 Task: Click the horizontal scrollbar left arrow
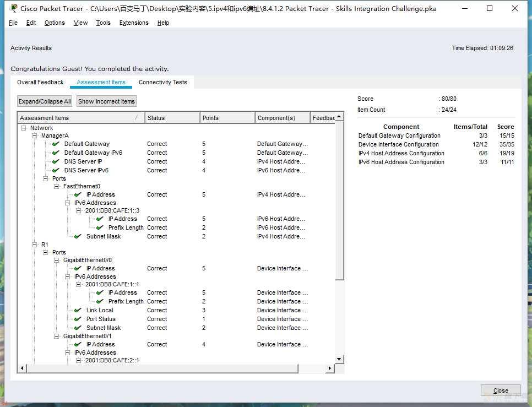click(23, 368)
